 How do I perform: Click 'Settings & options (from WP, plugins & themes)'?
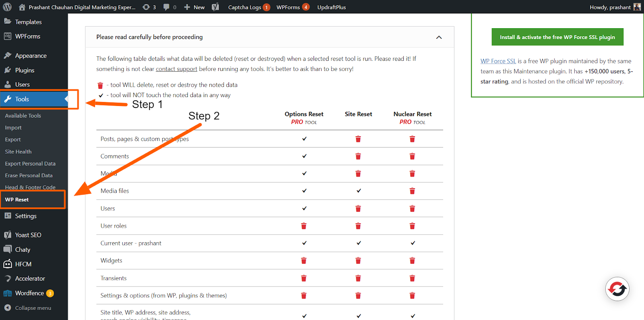pyautogui.click(x=163, y=296)
